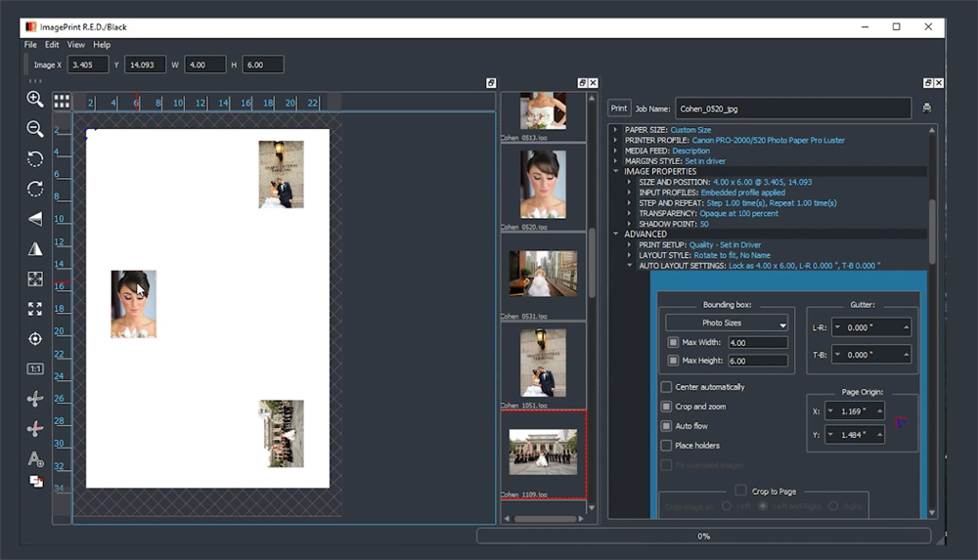Select the Zoom Out tool

click(35, 129)
